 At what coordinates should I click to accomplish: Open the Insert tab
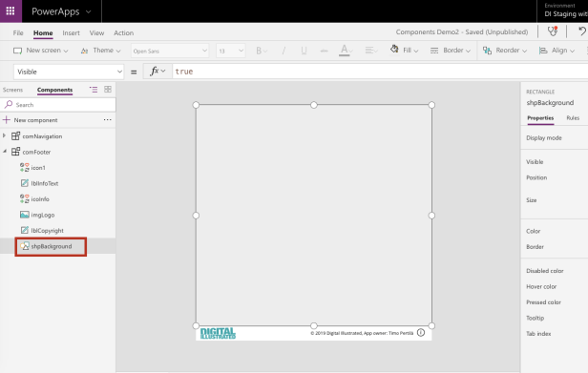[71, 33]
